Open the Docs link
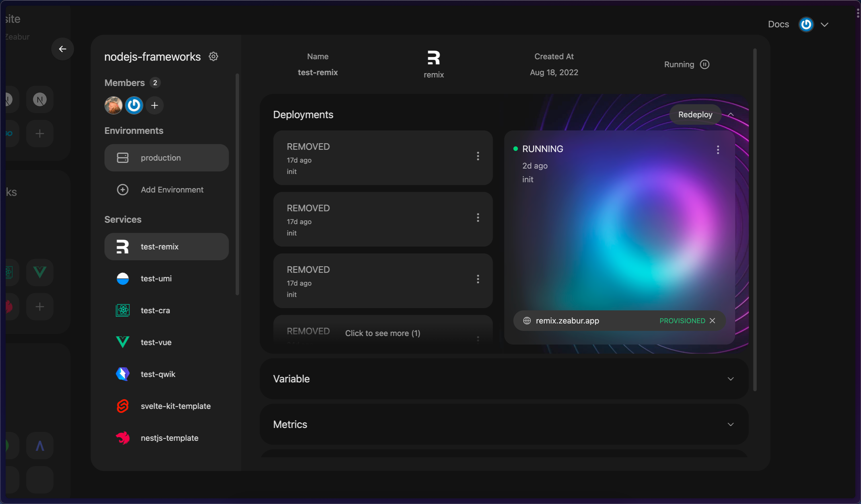This screenshot has height=504, width=861. pos(778,24)
